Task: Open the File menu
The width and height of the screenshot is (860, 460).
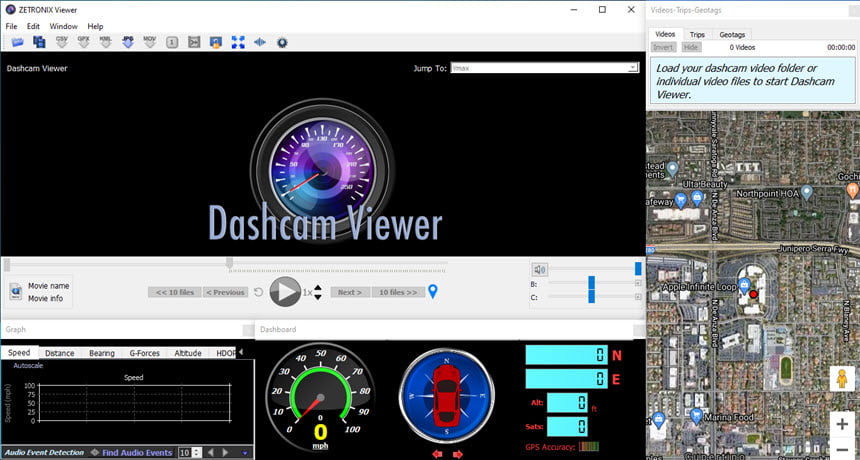Action: tap(12, 26)
